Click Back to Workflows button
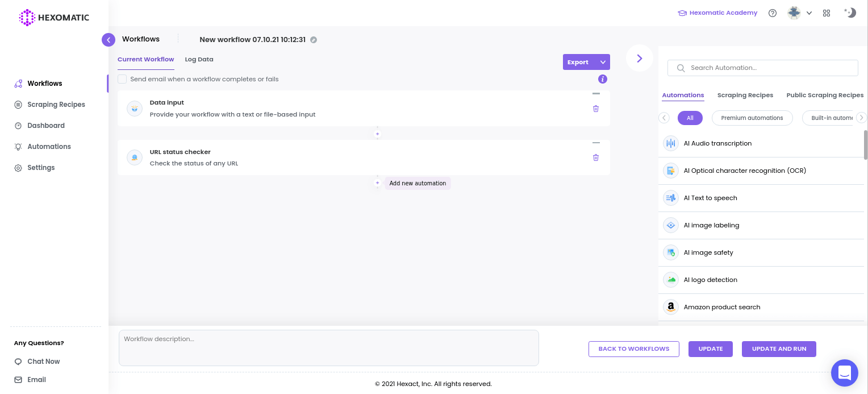 [633, 349]
